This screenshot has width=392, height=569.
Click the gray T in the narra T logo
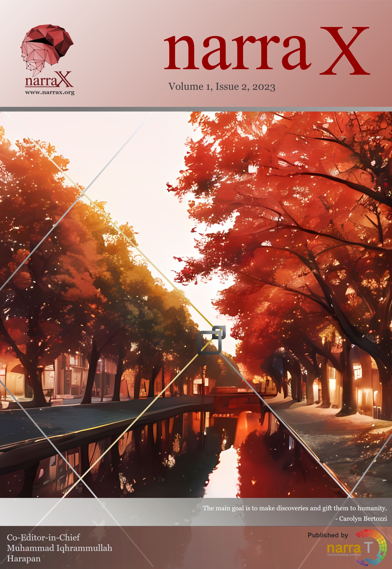(x=368, y=548)
